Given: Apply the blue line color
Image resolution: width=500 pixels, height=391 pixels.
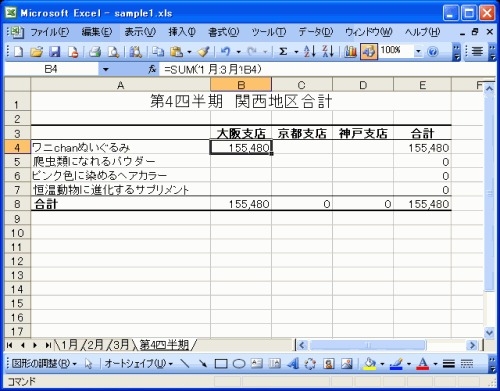Looking at the screenshot, I should pos(396,363).
